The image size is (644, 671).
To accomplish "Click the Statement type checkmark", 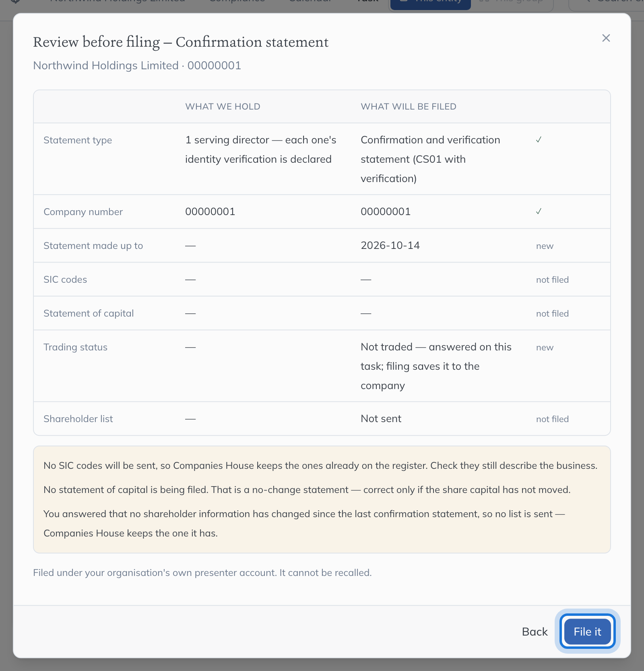I will (539, 140).
